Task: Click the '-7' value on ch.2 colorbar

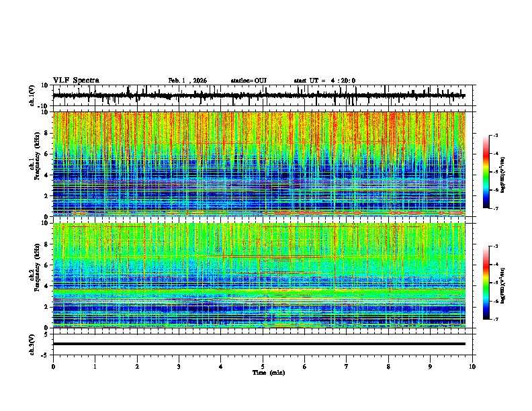Action: [495, 319]
